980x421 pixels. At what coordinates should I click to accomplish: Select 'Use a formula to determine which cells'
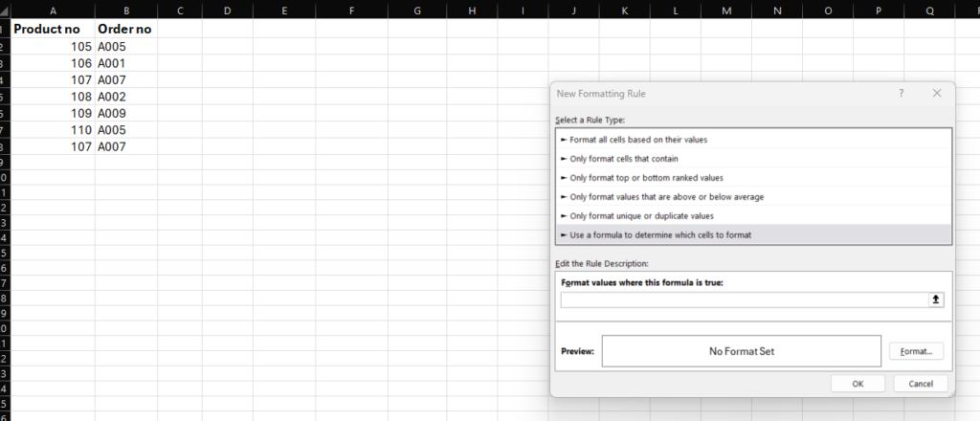coord(753,234)
